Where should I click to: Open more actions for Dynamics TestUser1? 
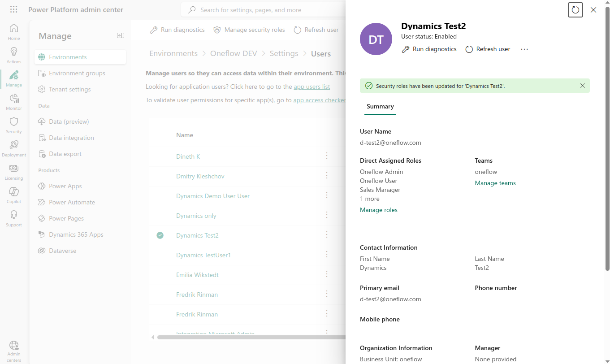click(327, 254)
